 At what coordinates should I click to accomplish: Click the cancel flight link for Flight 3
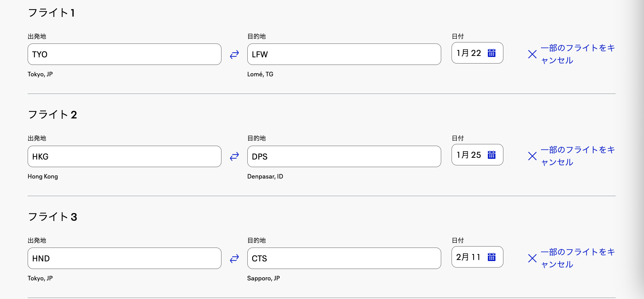click(x=577, y=258)
